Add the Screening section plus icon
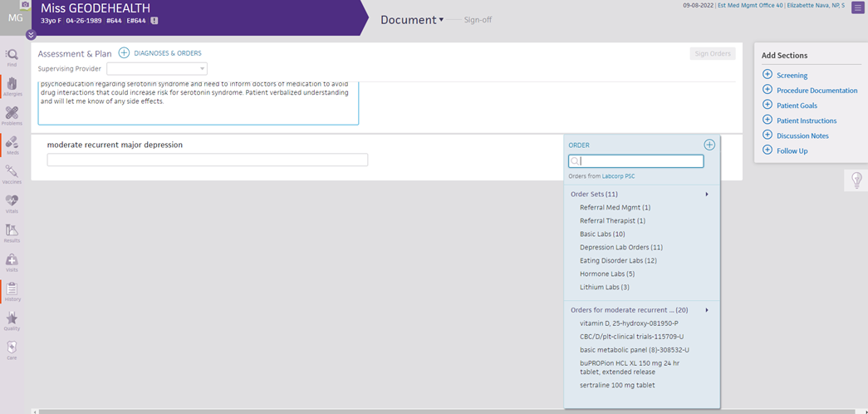Viewport: 868px width, 414px height. (767, 74)
